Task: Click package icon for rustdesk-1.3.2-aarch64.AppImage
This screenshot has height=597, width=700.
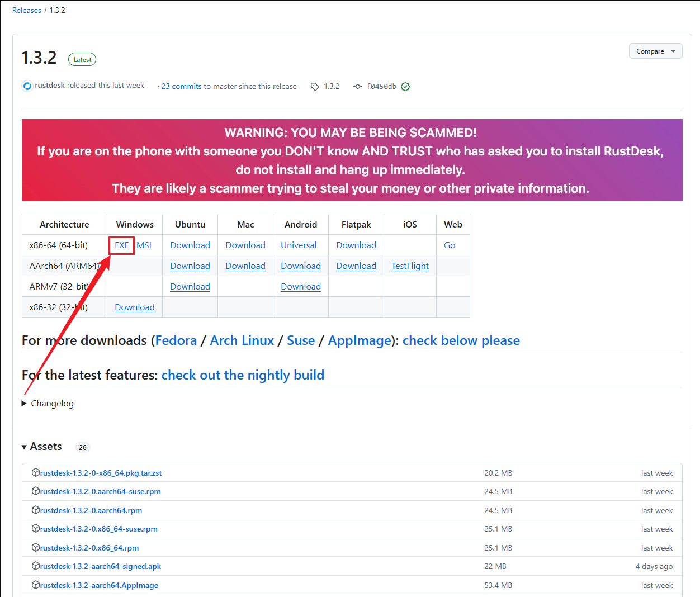Action: pyautogui.click(x=36, y=585)
